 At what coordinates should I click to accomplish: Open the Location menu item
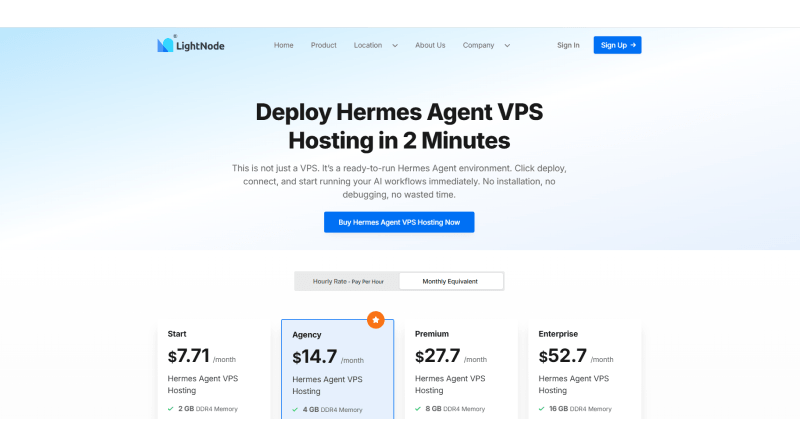[x=368, y=45]
